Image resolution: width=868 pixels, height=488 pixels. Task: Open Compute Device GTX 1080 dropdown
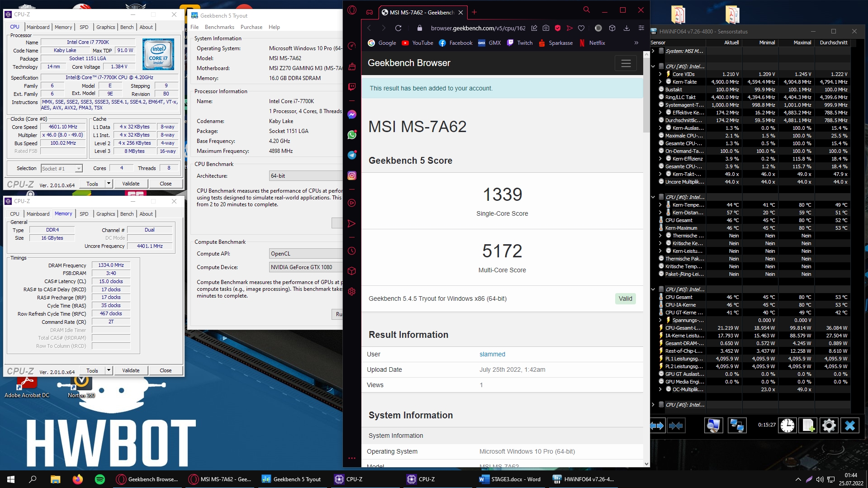[306, 267]
